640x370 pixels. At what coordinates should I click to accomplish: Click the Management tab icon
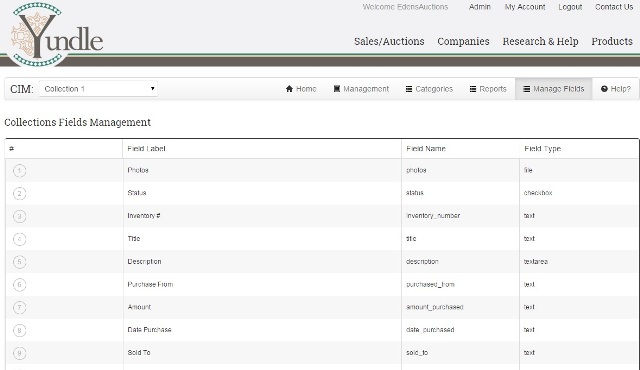[x=337, y=89]
